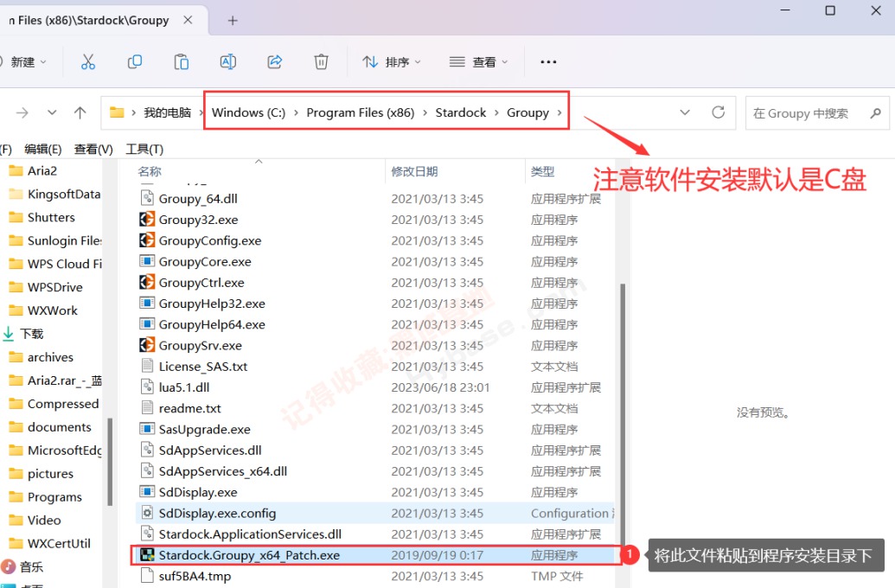Open the 编辑(E) menu
The height and width of the screenshot is (588, 895).
point(43,149)
